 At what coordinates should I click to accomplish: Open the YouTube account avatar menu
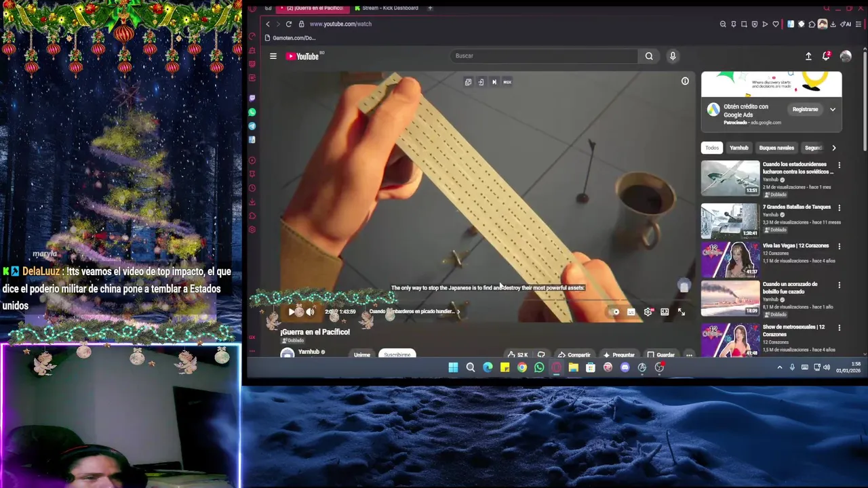click(x=846, y=56)
